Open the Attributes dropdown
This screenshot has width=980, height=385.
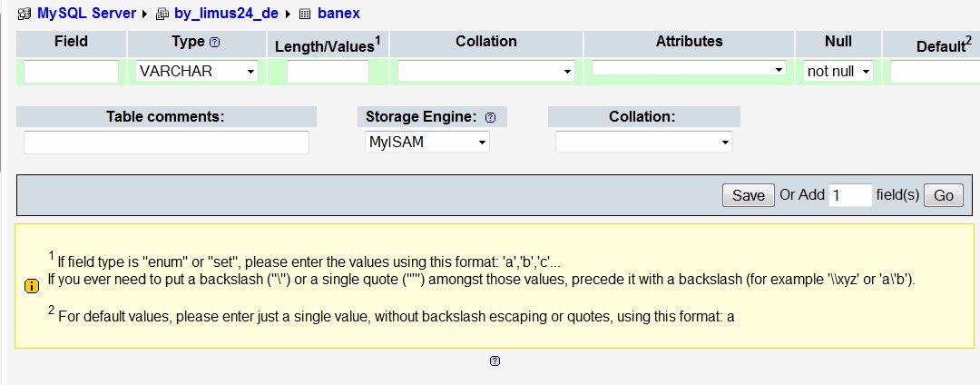coord(689,69)
